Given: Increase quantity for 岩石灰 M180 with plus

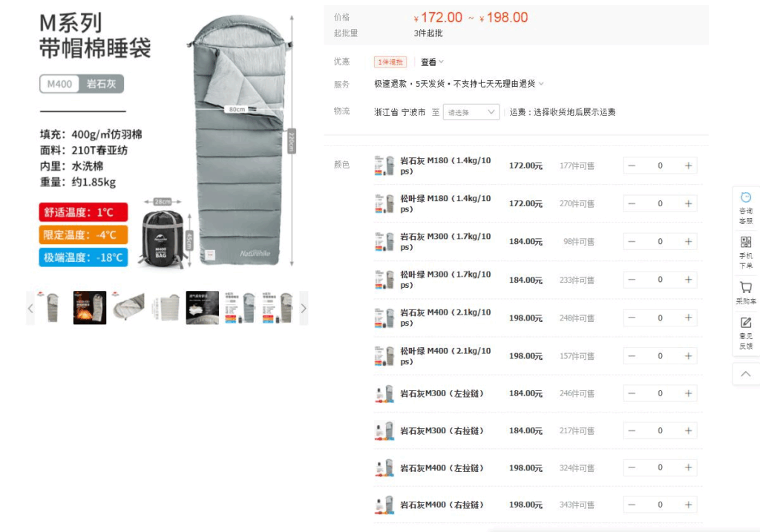Looking at the screenshot, I should (x=688, y=165).
